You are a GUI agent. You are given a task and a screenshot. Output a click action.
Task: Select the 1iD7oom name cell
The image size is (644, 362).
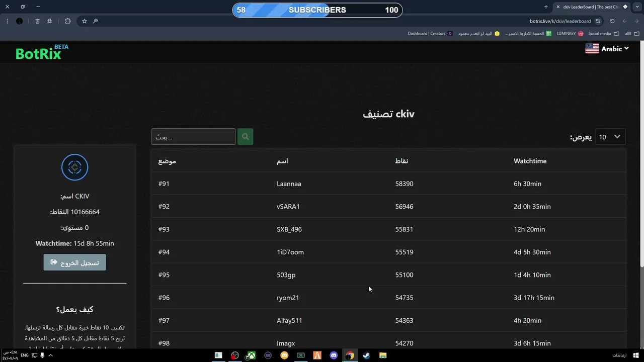pyautogui.click(x=290, y=252)
